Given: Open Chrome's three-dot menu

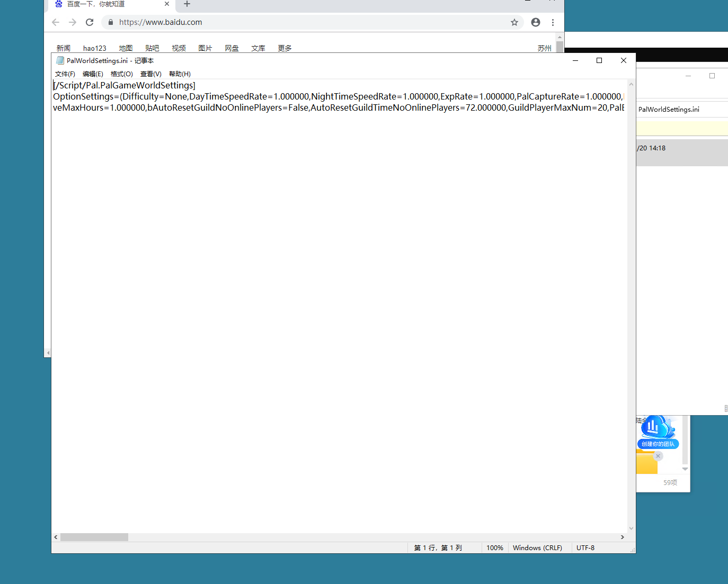Looking at the screenshot, I should click(553, 22).
